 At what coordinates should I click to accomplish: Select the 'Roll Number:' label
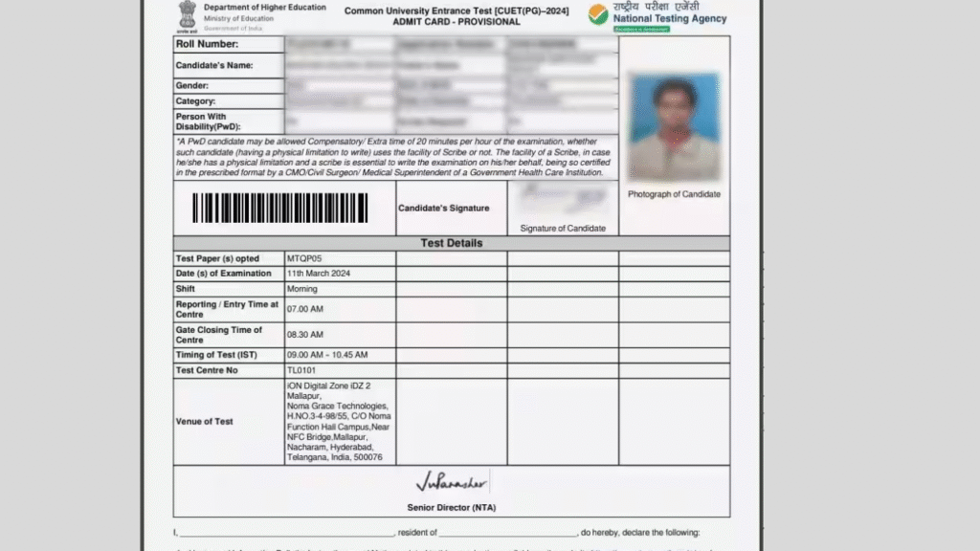coord(207,44)
